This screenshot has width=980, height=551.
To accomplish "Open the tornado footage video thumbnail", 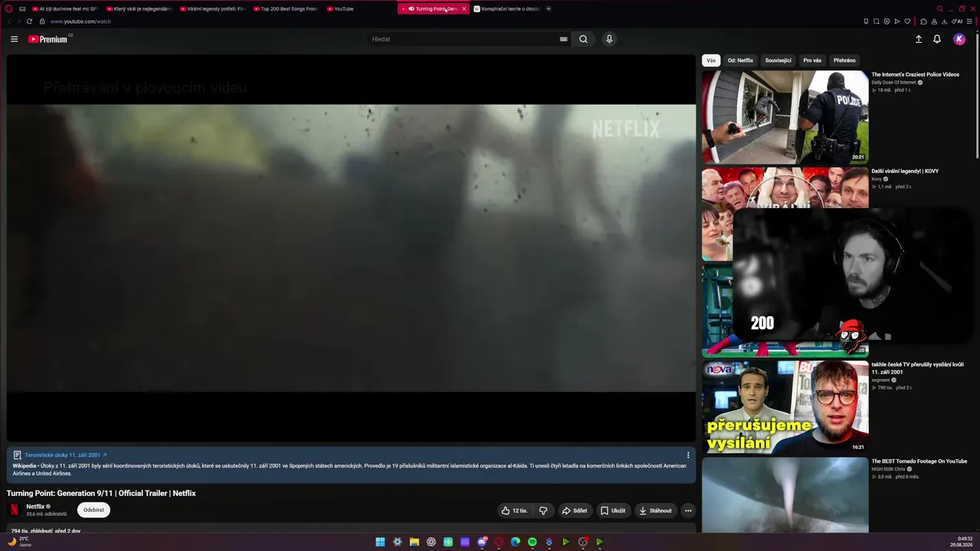I will click(x=785, y=494).
